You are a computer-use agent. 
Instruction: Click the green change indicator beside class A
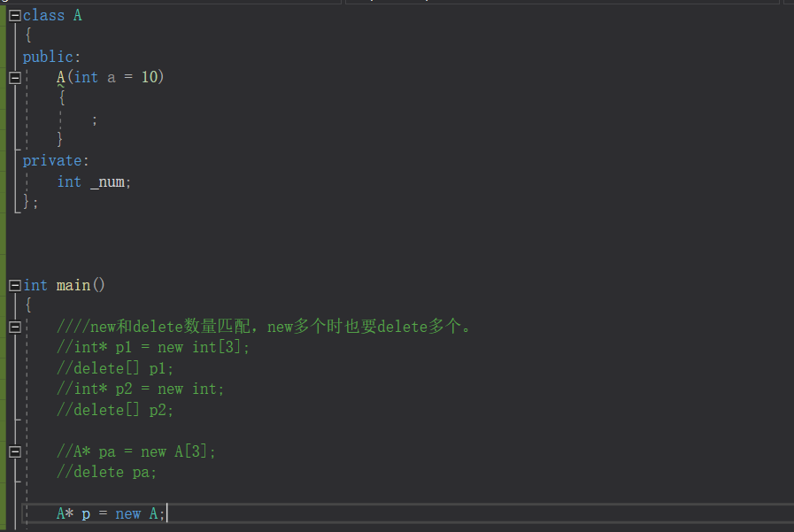[x=3, y=14]
